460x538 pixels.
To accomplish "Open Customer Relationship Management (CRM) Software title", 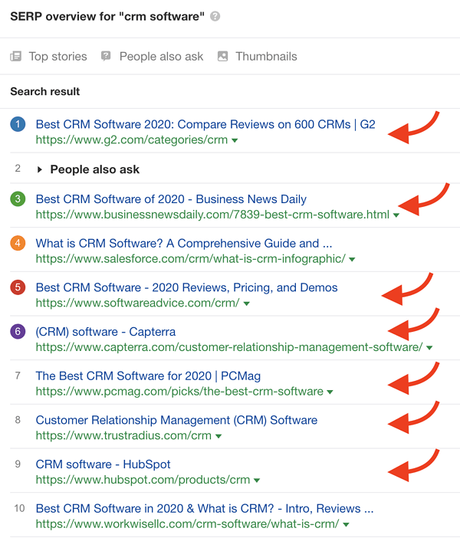I will pos(177,420).
